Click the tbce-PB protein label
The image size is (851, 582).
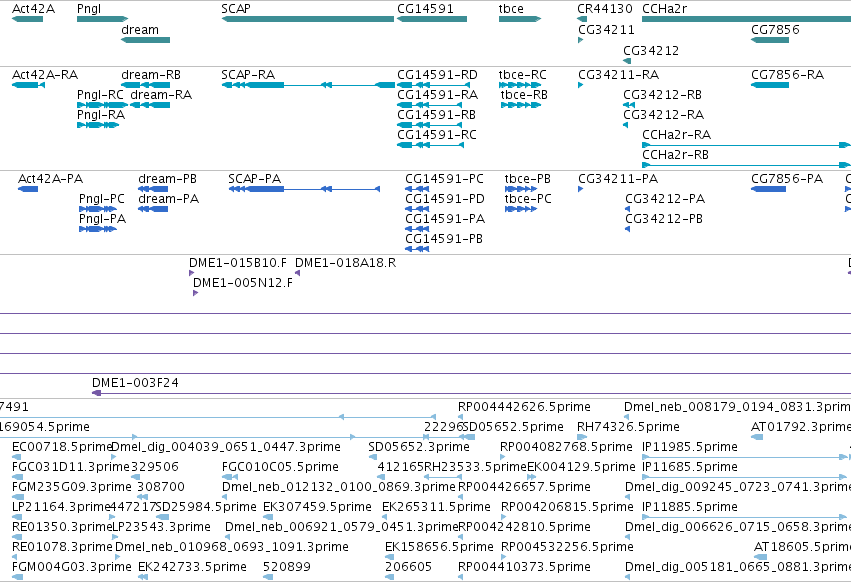(528, 179)
